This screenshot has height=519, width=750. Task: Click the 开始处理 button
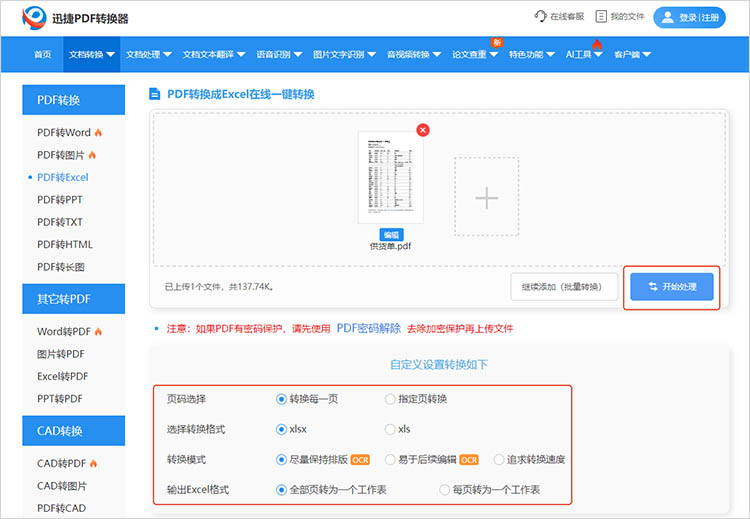pos(672,287)
